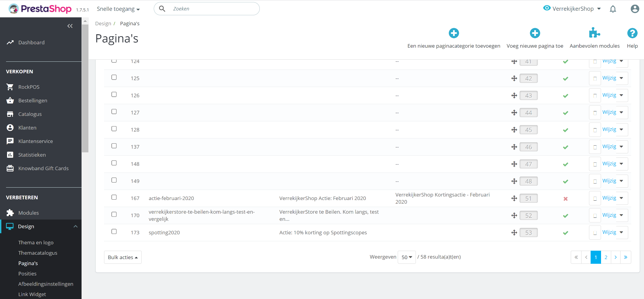Tick the checkbox for page 126
This screenshot has width=644, height=299.
[x=114, y=94]
